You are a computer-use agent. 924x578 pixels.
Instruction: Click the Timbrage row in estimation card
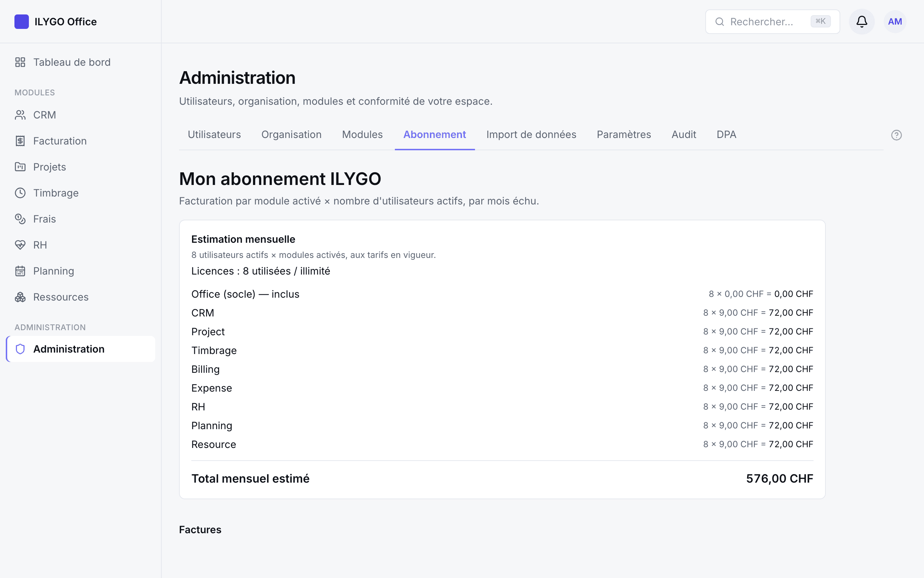click(x=502, y=350)
